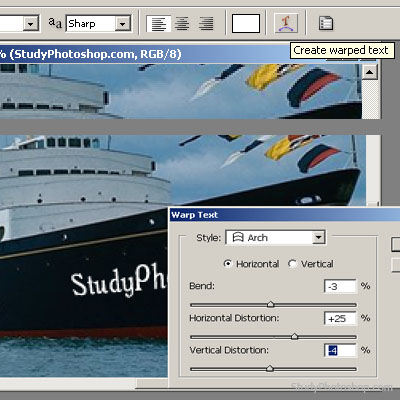The height and width of the screenshot is (400, 400).
Task: Click the Arch style icon
Action: point(238,237)
